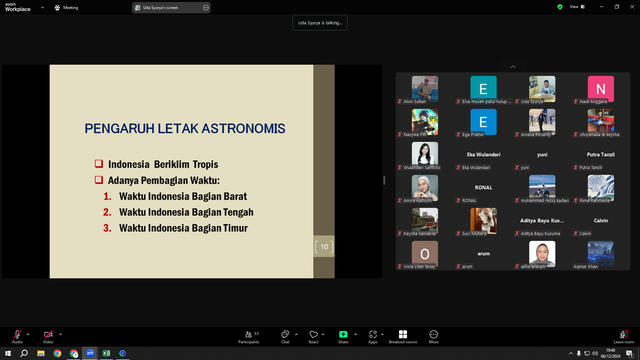Select Aqmar Khan's participant tile
Image resolution: width=640 pixels, height=360 pixels.
tap(600, 255)
